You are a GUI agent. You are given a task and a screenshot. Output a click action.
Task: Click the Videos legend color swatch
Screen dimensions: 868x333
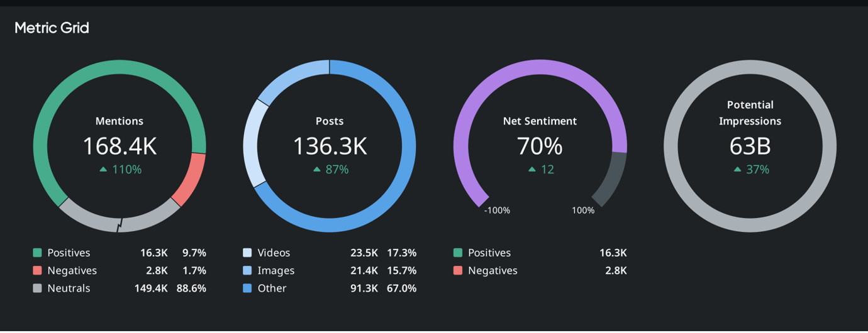point(247,253)
